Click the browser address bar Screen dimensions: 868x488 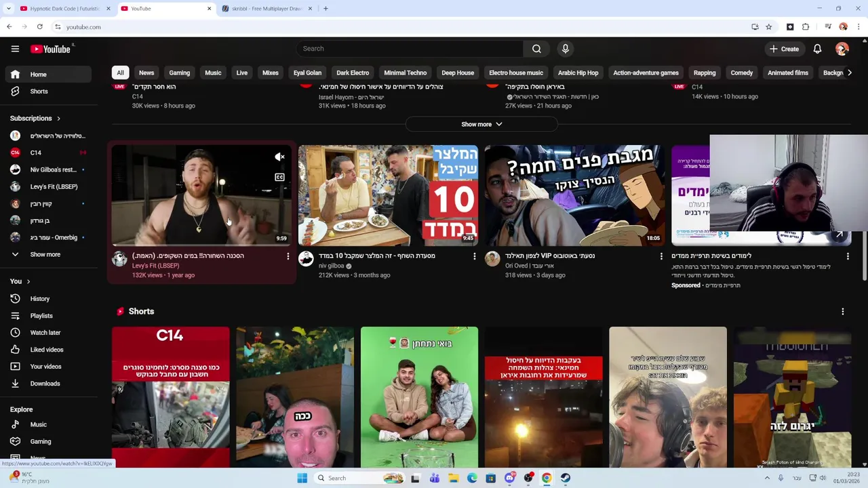[400, 27]
